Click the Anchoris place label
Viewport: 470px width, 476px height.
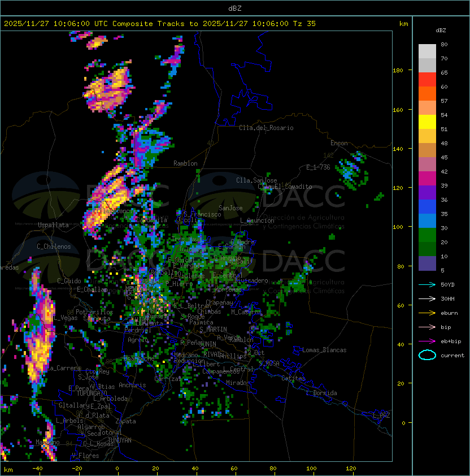[x=132, y=385]
